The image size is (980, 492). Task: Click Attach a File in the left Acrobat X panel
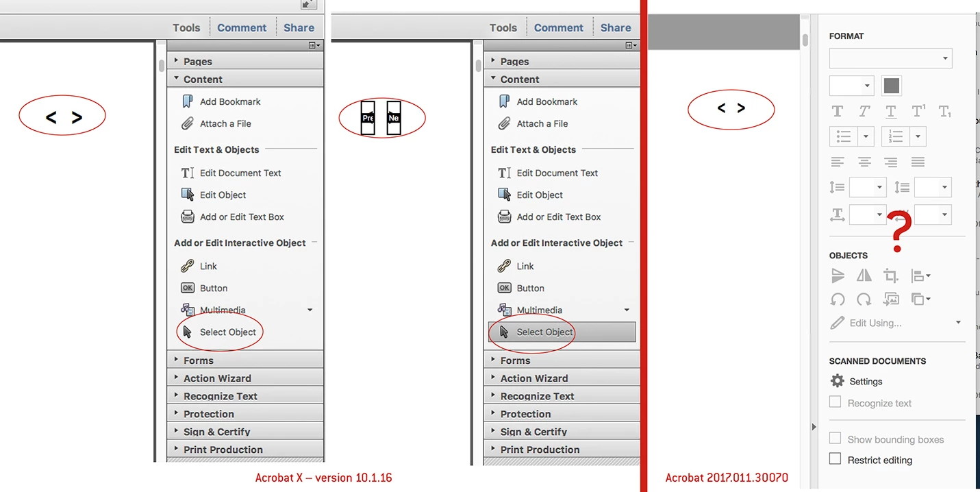pyautogui.click(x=216, y=123)
